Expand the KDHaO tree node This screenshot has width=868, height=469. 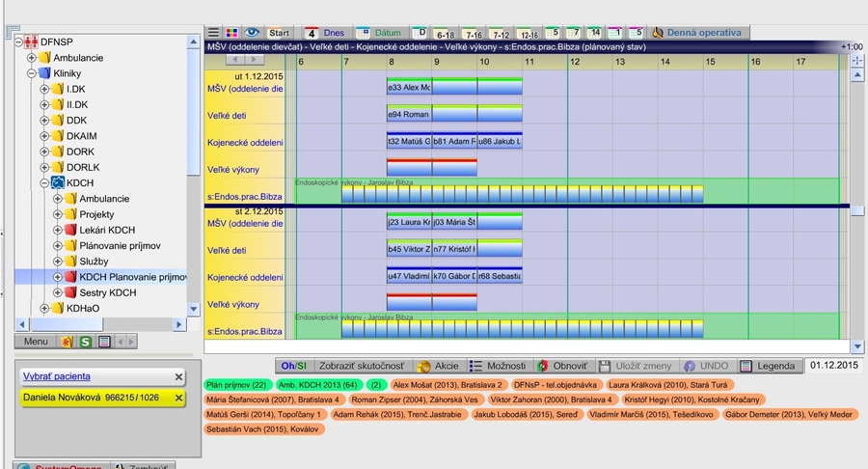[x=44, y=308]
